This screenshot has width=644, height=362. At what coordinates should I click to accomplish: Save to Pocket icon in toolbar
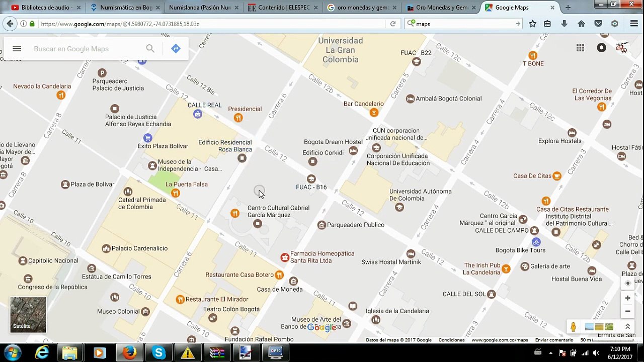(598, 24)
